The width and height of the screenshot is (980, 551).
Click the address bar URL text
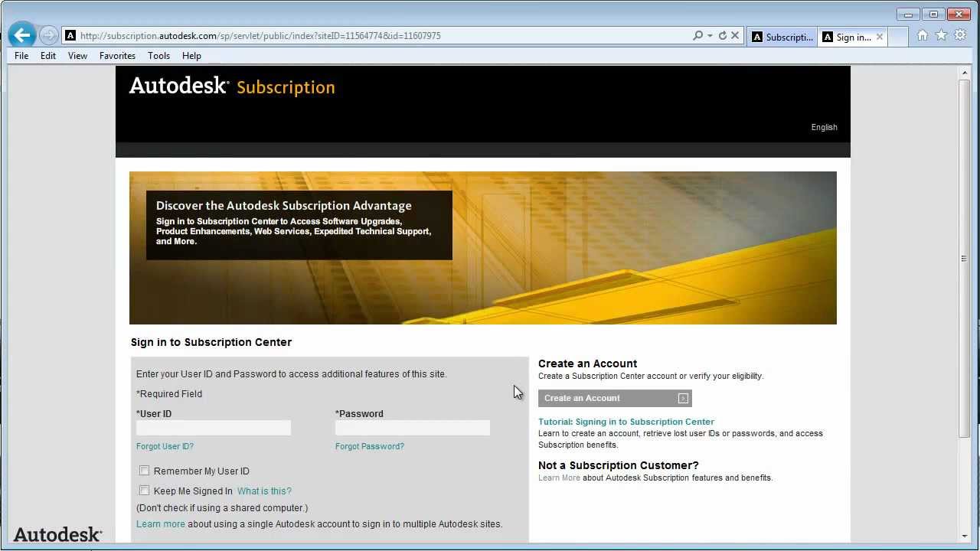coord(260,35)
